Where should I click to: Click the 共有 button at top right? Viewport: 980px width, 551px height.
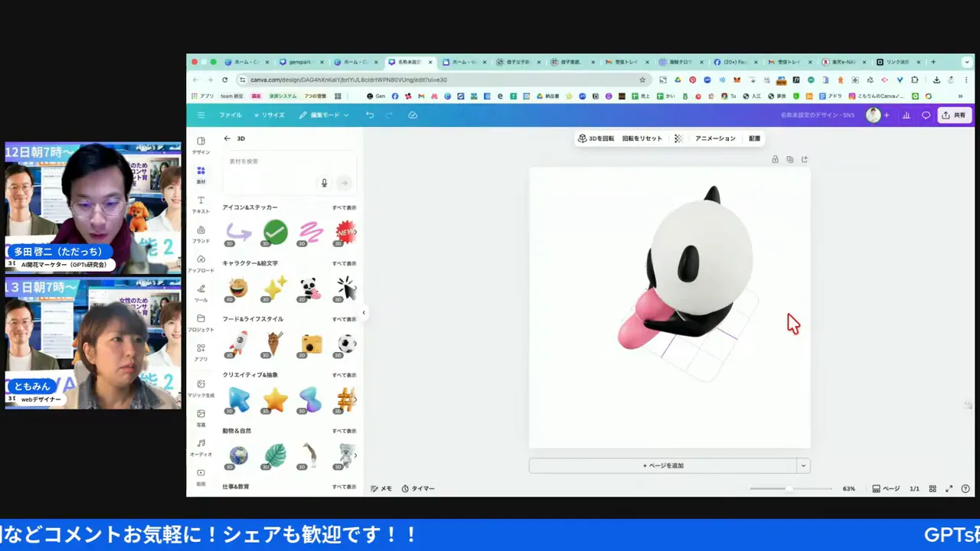pos(955,115)
